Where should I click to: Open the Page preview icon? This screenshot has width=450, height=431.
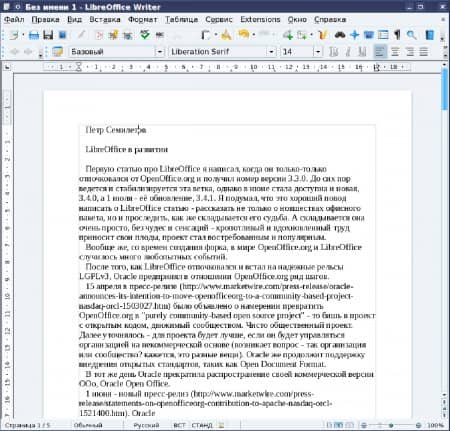point(128,35)
